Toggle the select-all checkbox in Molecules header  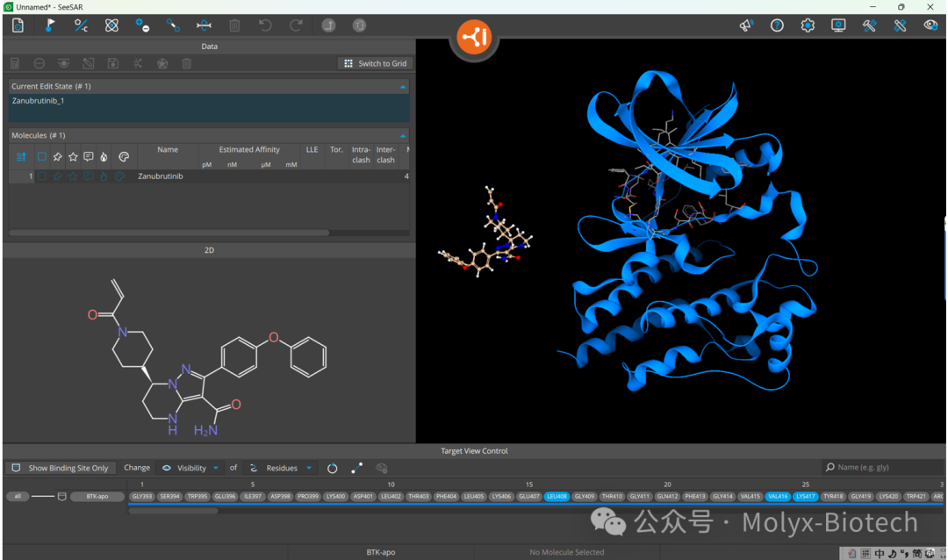pos(42,156)
